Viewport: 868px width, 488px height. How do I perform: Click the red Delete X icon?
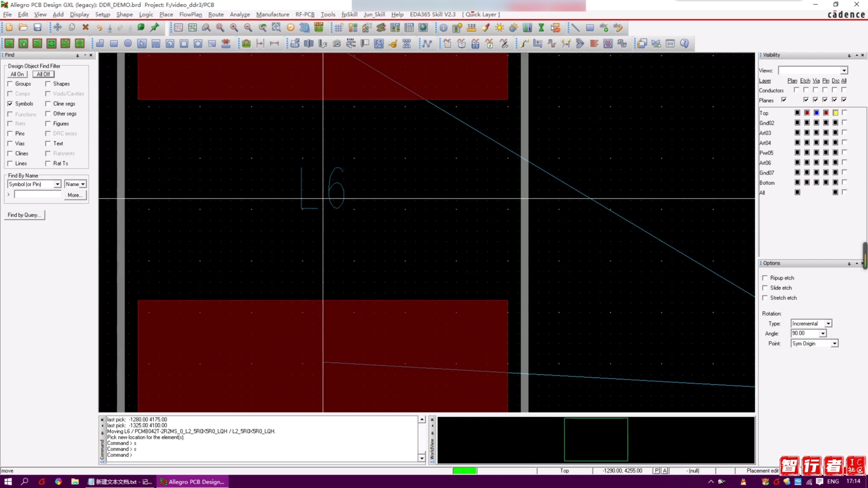pos(85,28)
